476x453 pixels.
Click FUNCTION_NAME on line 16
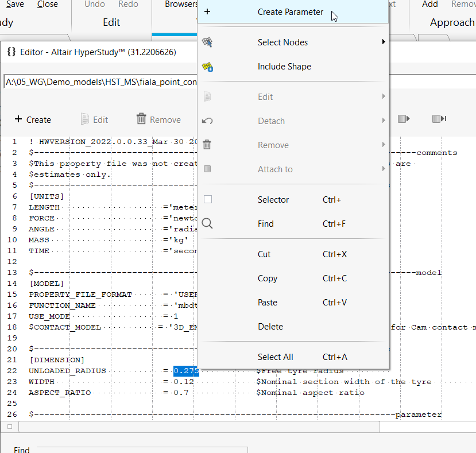62,305
